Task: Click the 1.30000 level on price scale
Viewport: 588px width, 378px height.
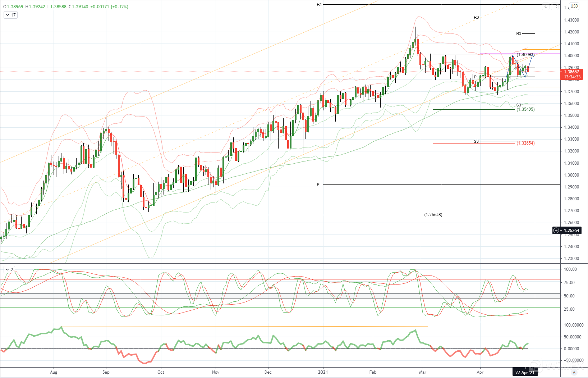Action: click(571, 175)
